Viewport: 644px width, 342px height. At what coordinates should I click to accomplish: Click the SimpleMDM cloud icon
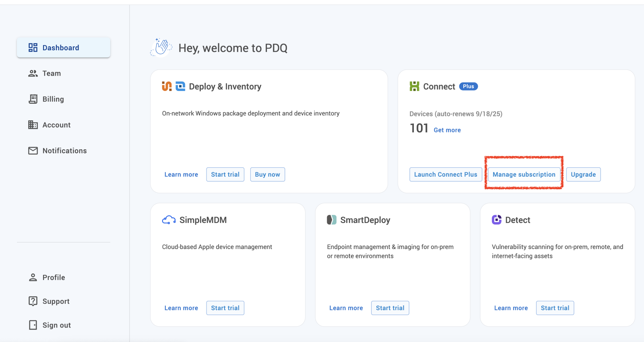[x=169, y=220]
